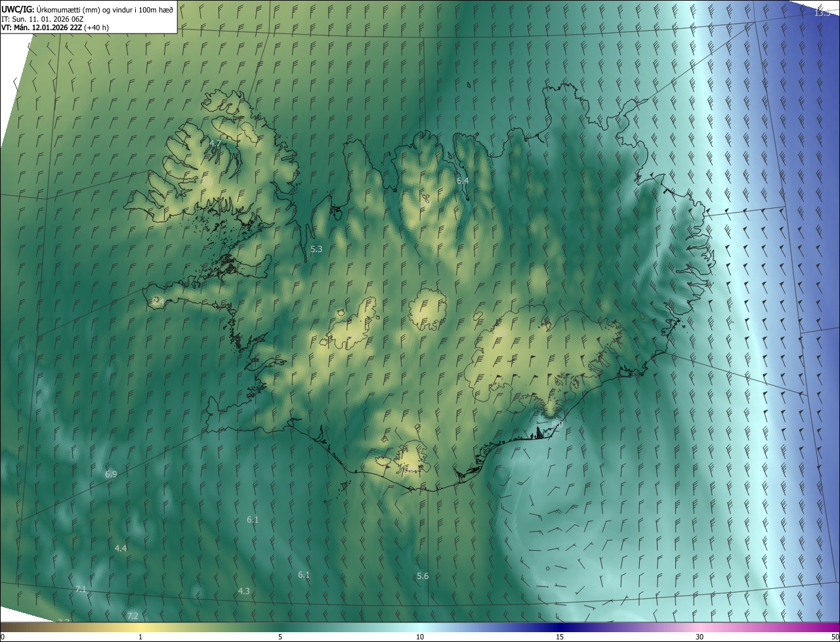Click the color scale tick label 1
Image resolution: width=840 pixels, height=642 pixels.
pyautogui.click(x=140, y=637)
